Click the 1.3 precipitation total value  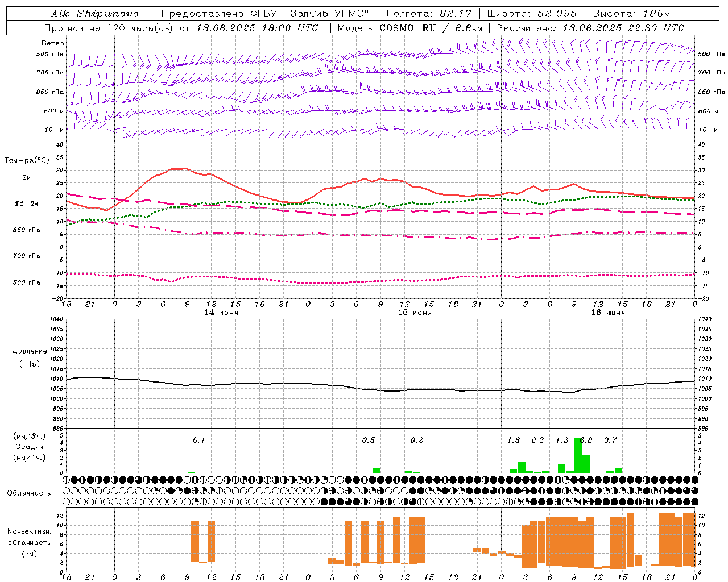(x=562, y=440)
